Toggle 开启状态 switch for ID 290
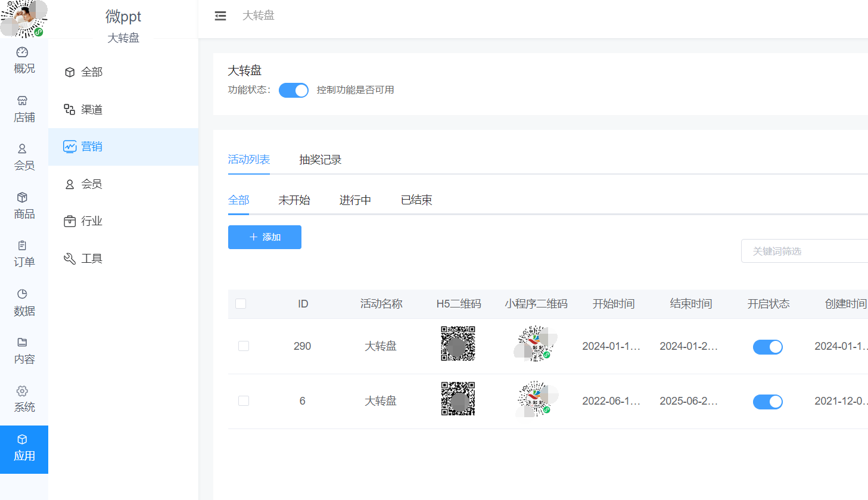Screen dimensions: 868x500 768,347
